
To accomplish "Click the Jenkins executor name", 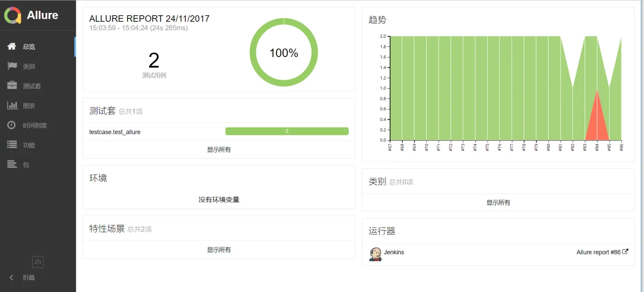I will coord(394,252).
